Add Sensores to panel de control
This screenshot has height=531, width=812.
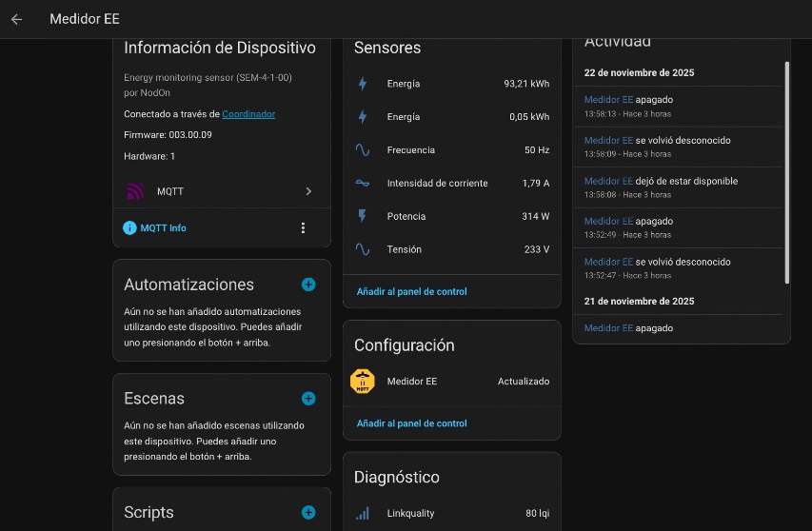[411, 292]
